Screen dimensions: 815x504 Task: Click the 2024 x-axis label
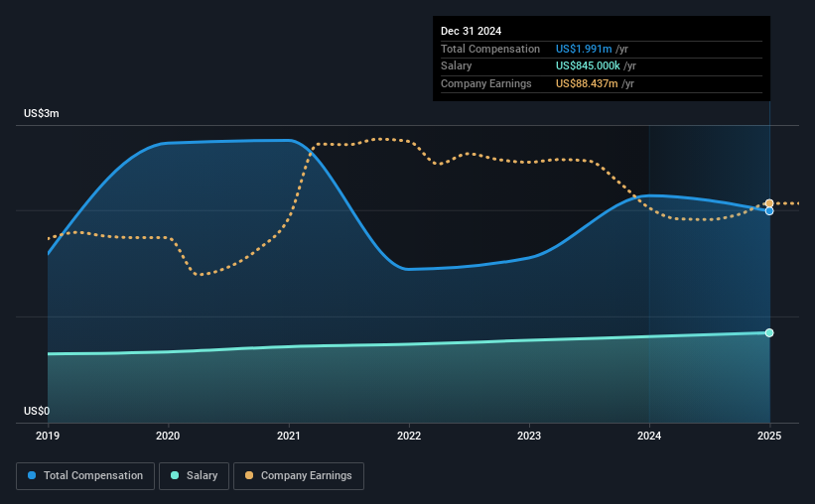point(649,436)
